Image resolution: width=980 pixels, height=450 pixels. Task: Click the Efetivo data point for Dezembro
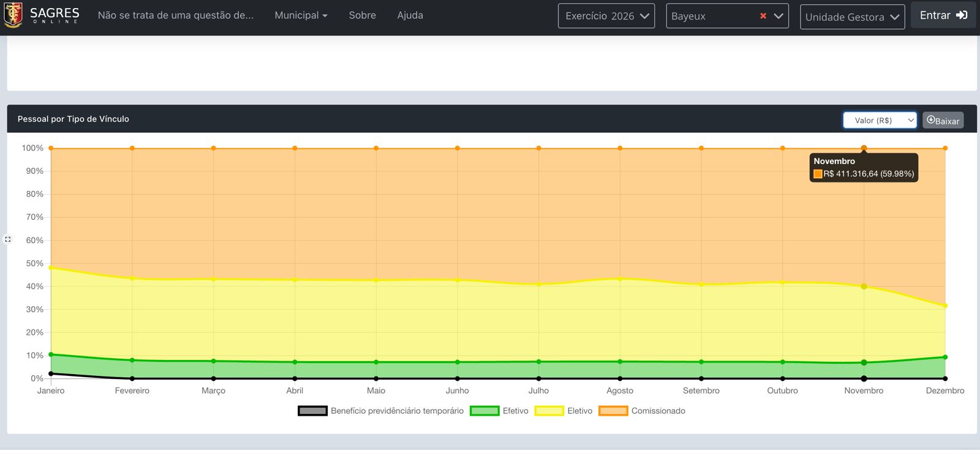point(945,357)
